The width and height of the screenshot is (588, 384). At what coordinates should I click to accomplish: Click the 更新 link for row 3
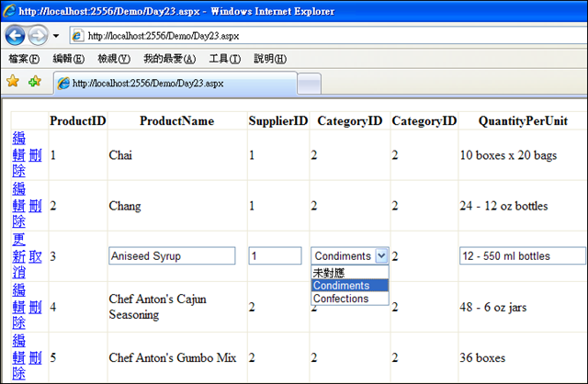coord(19,248)
